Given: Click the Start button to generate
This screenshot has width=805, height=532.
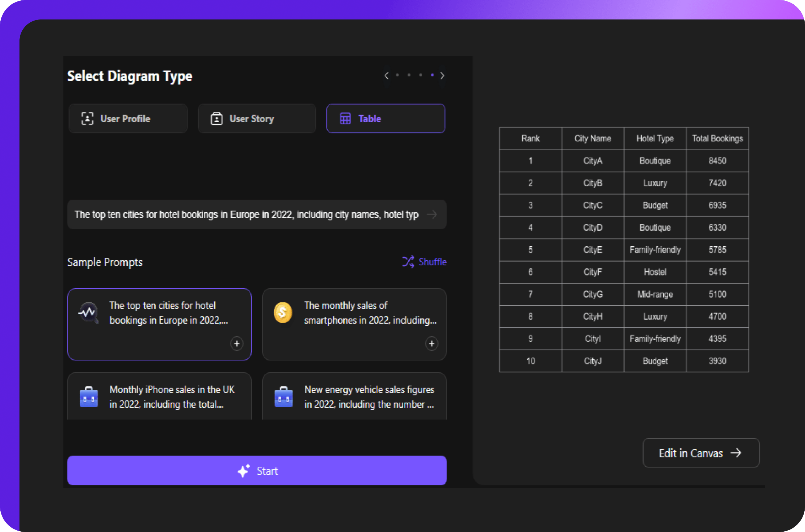Looking at the screenshot, I should coord(259,471).
